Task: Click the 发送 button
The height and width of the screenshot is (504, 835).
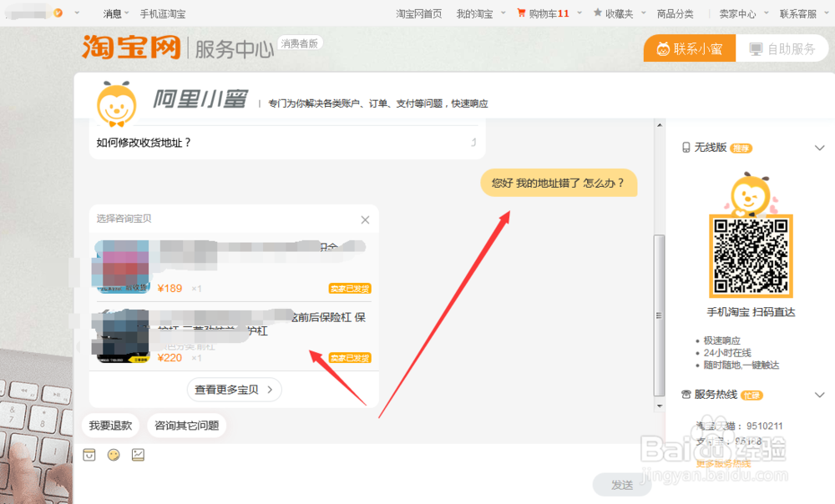Action: tap(622, 485)
